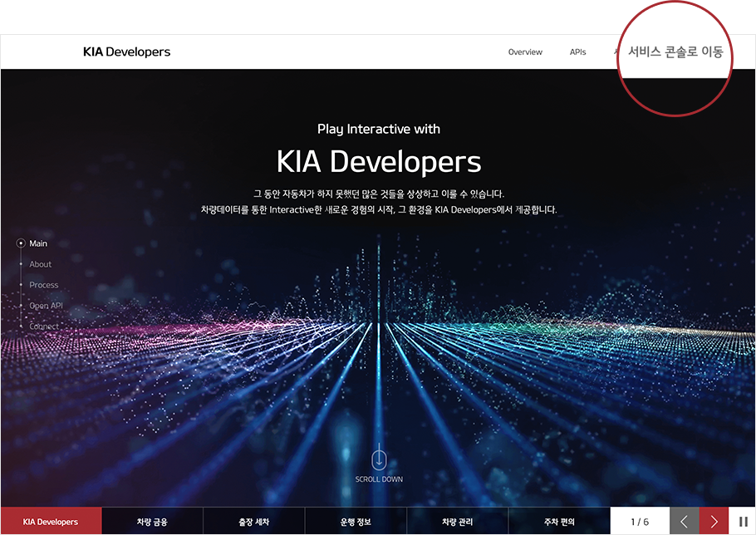Advance to next slide with right arrow
The width and height of the screenshot is (756, 535).
tap(714, 522)
